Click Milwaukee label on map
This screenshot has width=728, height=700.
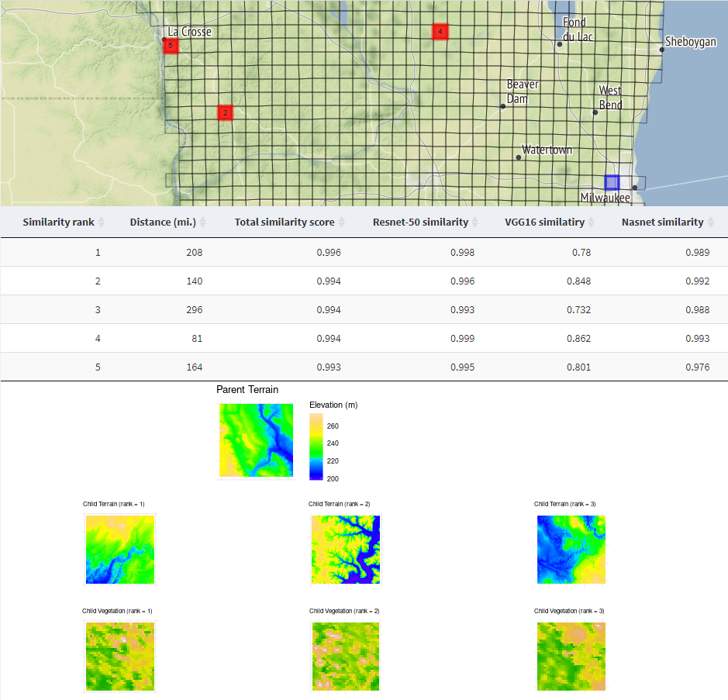[x=605, y=198]
